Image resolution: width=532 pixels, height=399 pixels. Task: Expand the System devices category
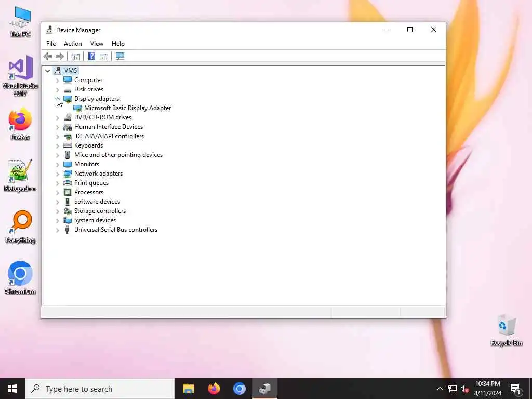click(57, 220)
